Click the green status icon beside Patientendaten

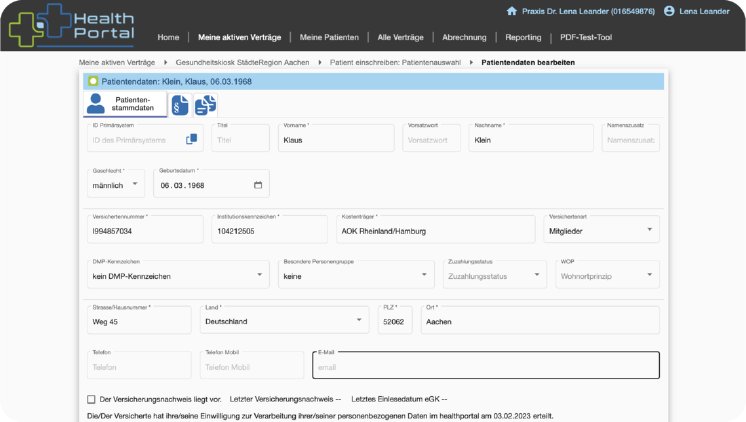pos(93,81)
